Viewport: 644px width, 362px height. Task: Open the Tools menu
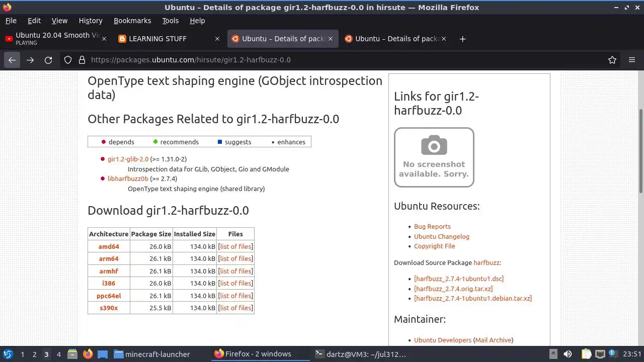tap(170, 21)
